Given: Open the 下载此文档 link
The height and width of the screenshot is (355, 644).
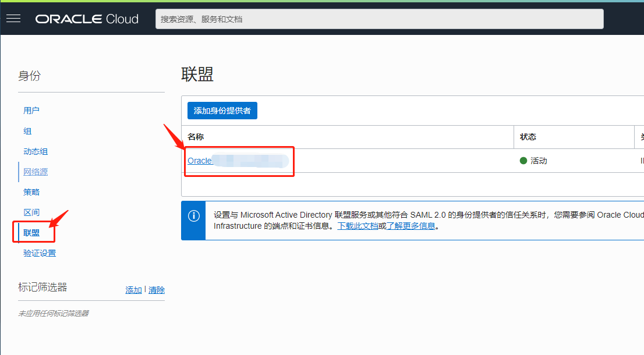Looking at the screenshot, I should pos(358,226).
